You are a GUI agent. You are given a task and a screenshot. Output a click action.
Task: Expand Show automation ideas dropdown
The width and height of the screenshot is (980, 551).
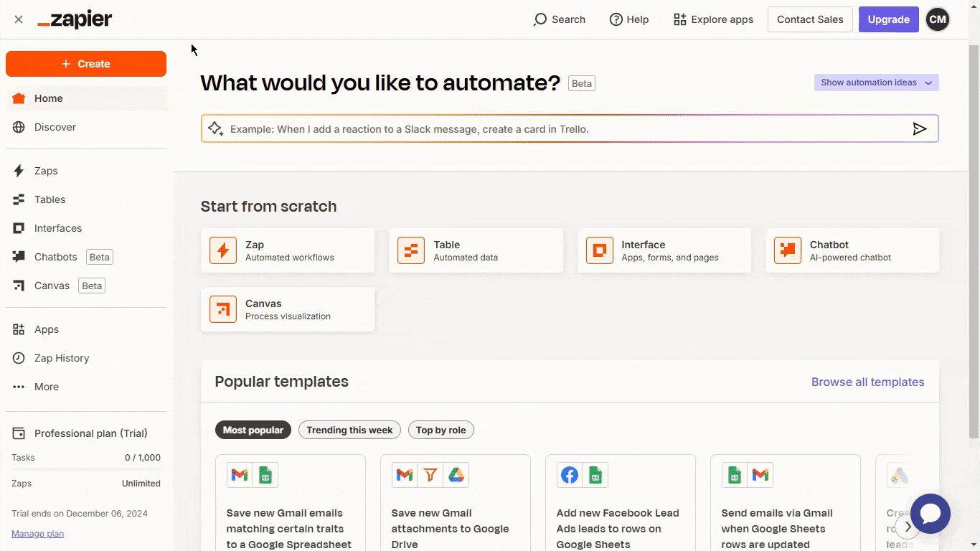(x=876, y=83)
